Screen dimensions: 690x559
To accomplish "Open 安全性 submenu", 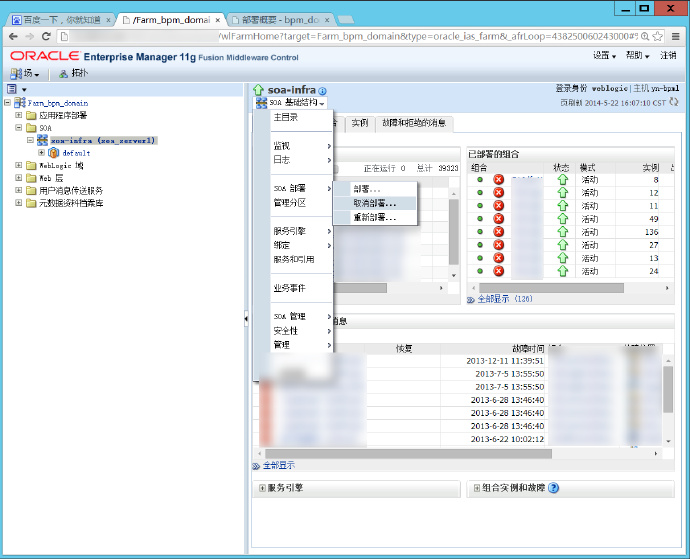I will coord(301,331).
